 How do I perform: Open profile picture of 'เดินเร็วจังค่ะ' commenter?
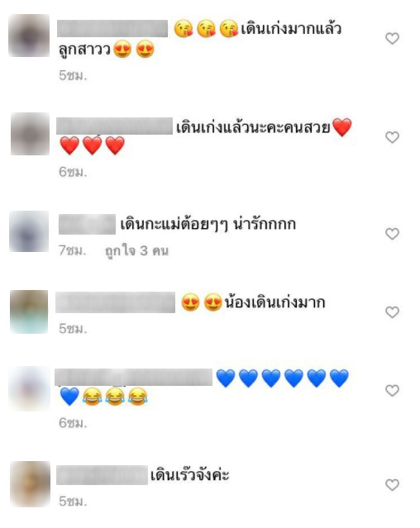(x=30, y=484)
